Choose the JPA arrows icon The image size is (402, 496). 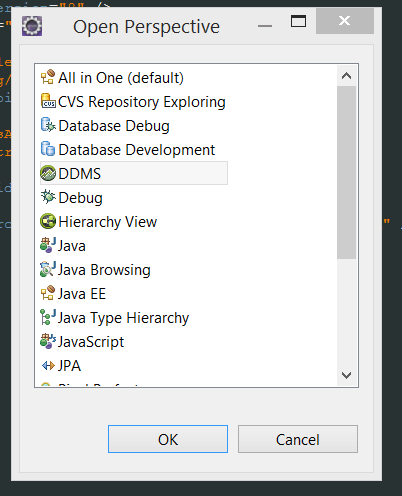click(x=48, y=366)
